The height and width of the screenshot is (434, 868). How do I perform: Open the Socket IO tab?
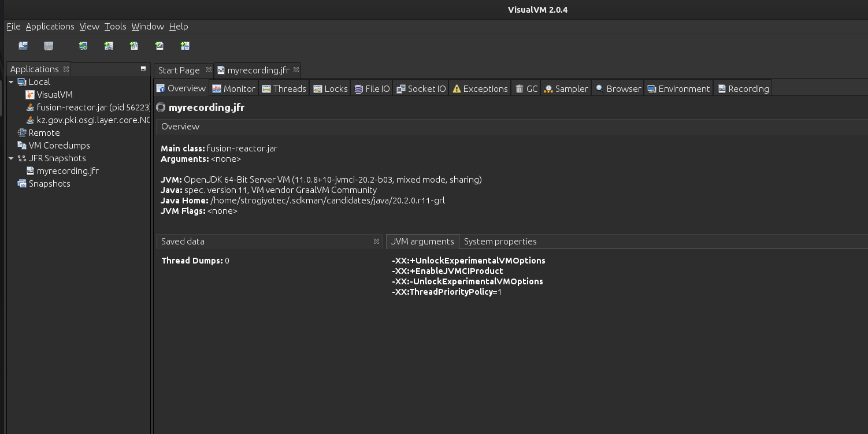coord(421,88)
